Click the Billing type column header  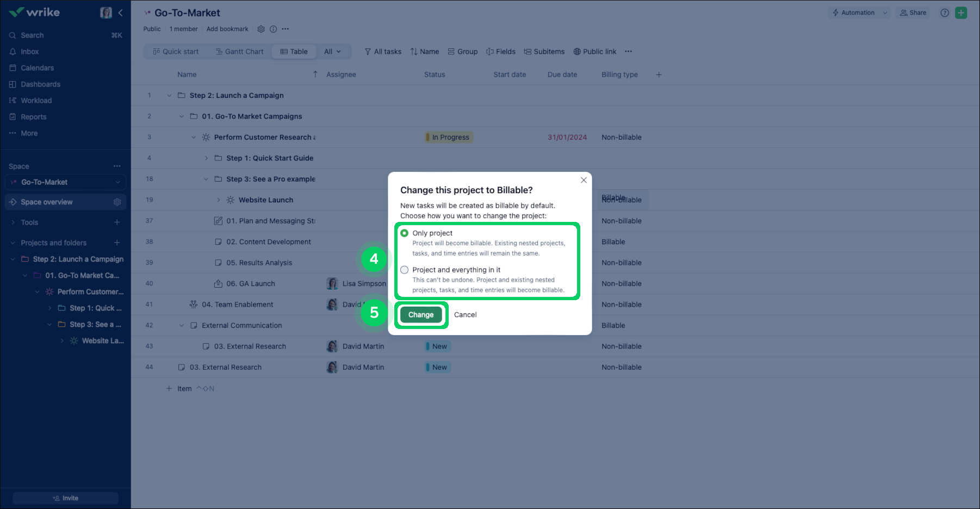619,75
